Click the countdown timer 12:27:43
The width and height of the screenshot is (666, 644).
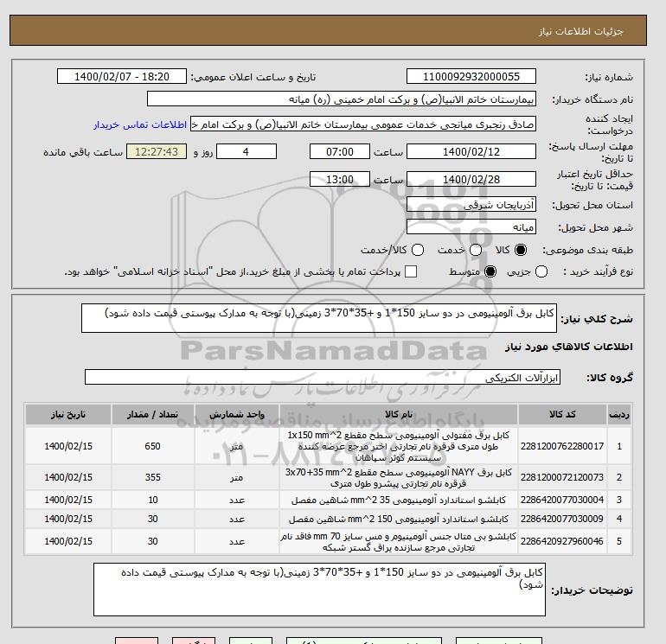157,151
